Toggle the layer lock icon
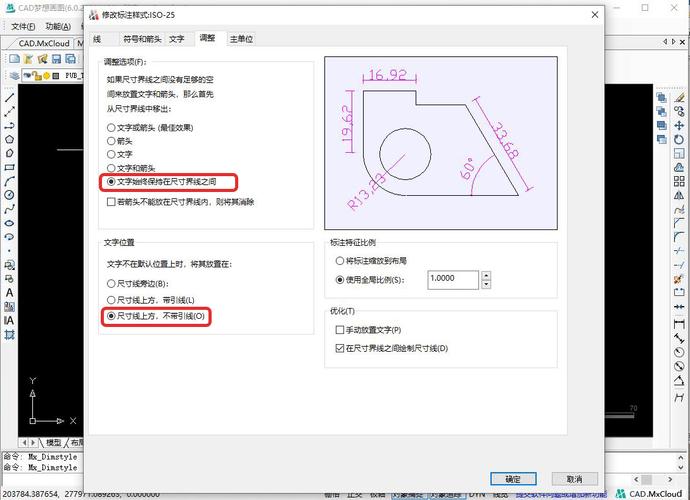This screenshot has width=690, height=500. coord(37,76)
